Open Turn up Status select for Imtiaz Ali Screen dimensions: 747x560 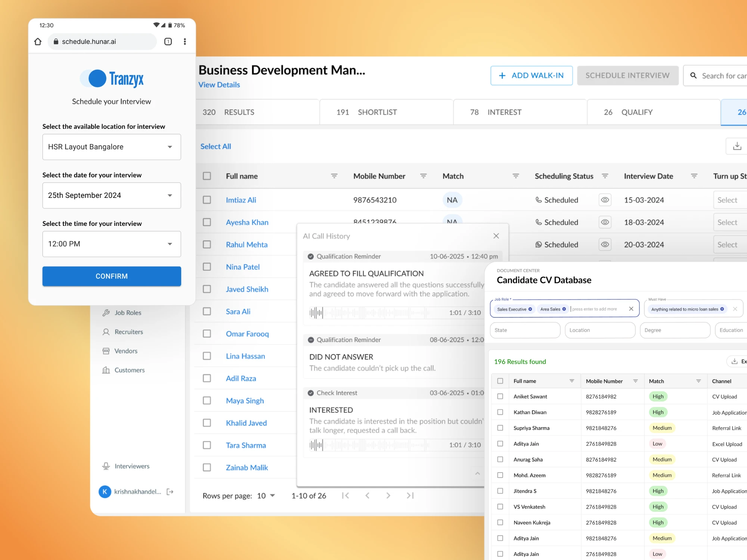(730, 200)
